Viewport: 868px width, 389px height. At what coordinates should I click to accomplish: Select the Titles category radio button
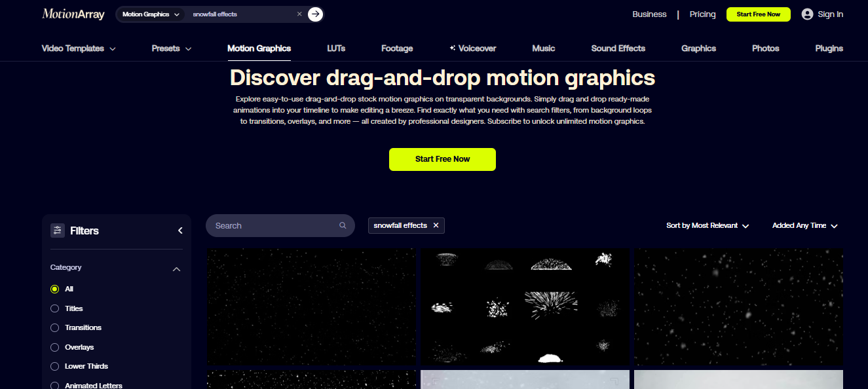coord(54,308)
